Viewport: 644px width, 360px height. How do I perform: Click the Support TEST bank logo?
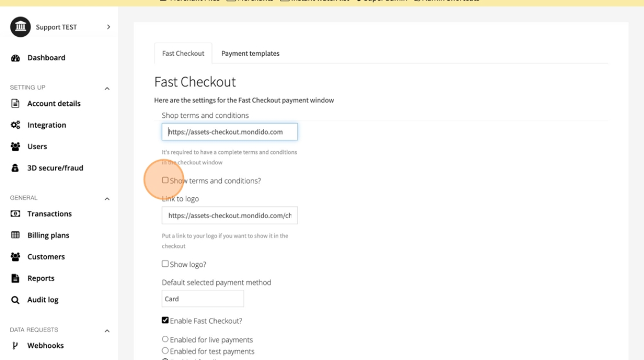[20, 27]
